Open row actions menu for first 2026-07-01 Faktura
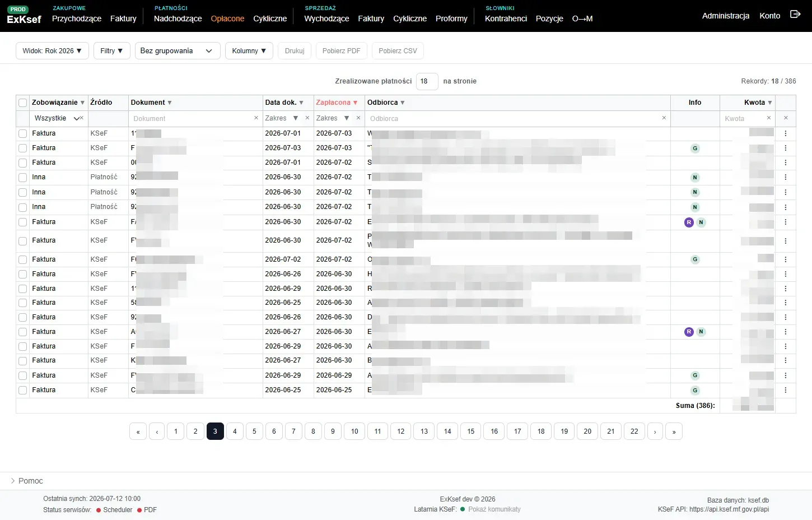 [786, 133]
